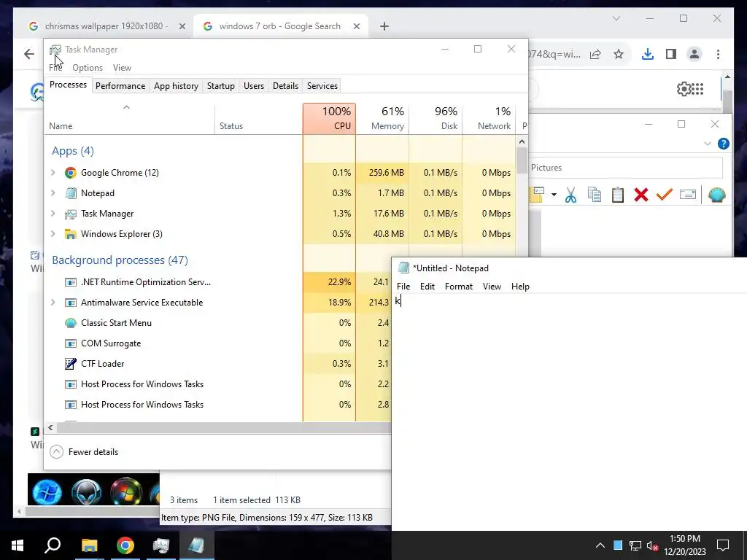The width and height of the screenshot is (747, 560).
Task: Open Notepad Edit menu
Action: click(x=427, y=286)
